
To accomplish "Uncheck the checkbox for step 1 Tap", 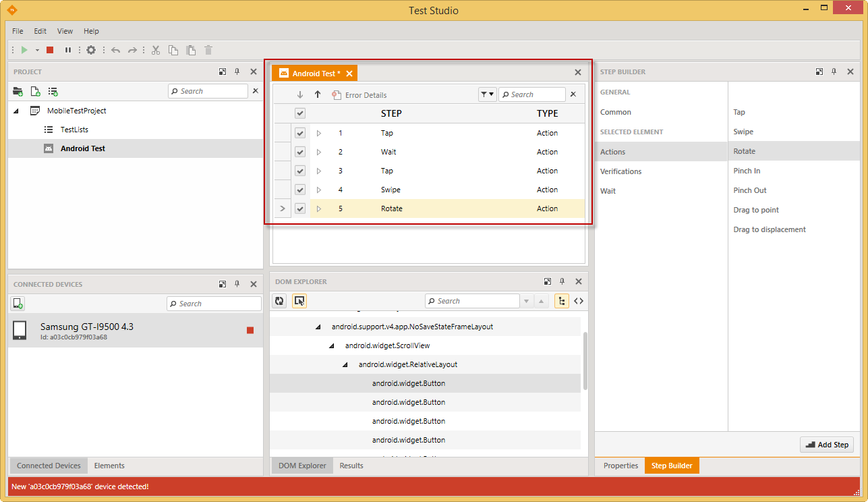I will click(x=300, y=133).
